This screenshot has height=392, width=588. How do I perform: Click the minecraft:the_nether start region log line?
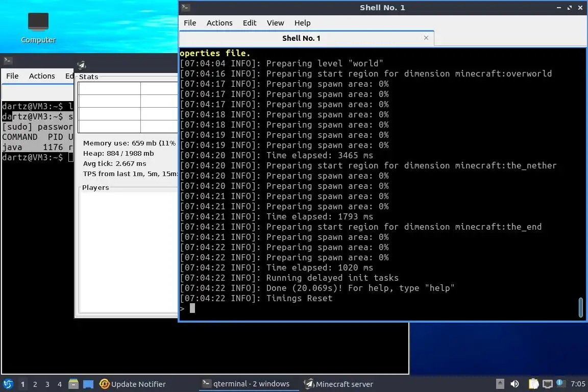pyautogui.click(x=368, y=165)
